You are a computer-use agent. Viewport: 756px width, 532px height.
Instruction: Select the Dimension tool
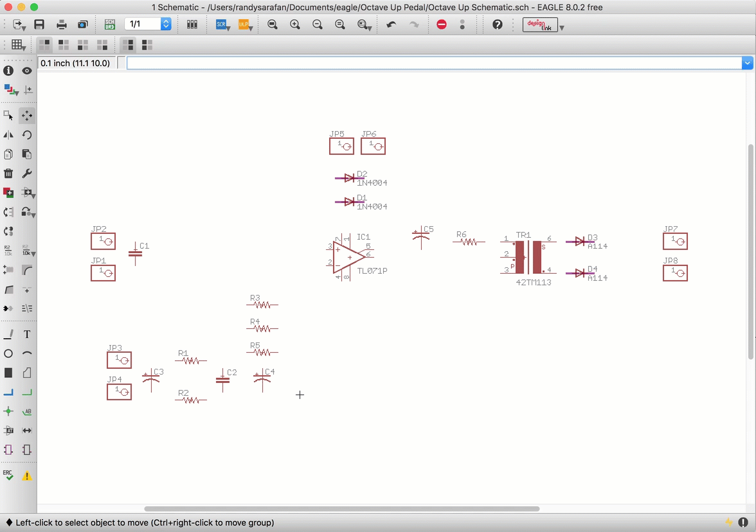27,430
